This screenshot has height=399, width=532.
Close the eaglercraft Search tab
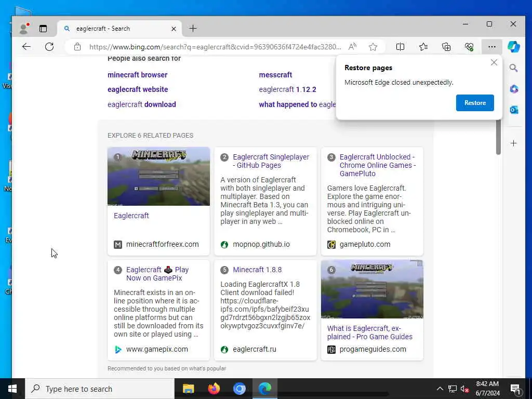174,29
